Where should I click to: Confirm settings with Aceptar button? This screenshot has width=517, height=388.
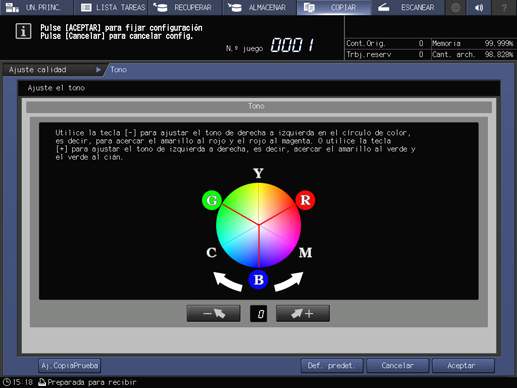[x=463, y=366]
